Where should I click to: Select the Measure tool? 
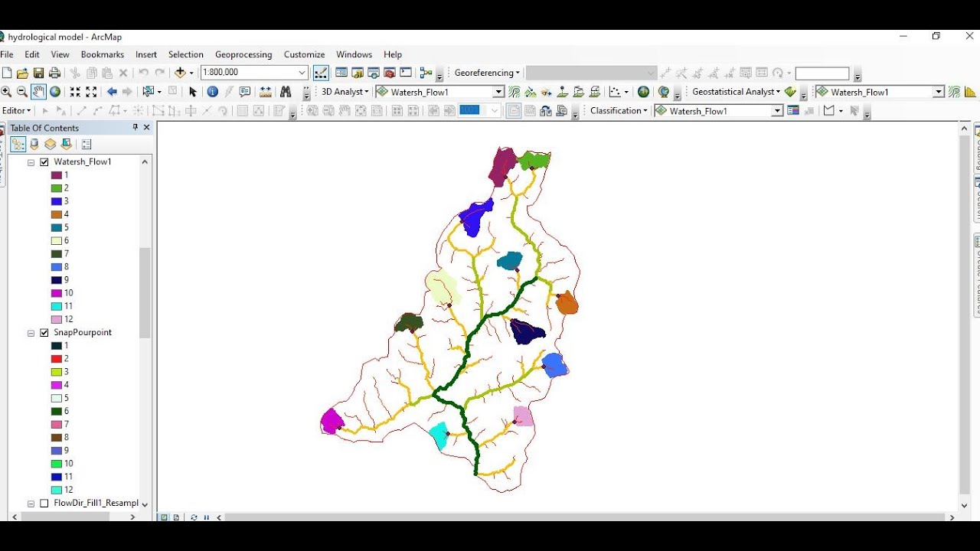[266, 92]
